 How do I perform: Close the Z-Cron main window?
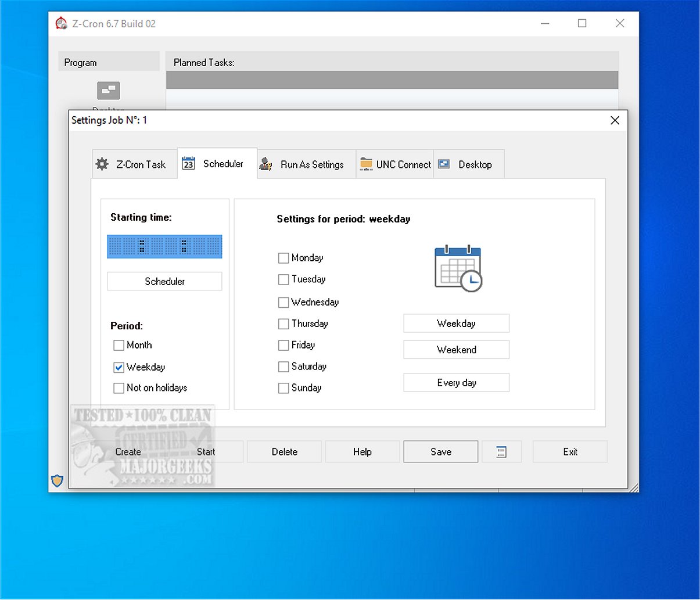pos(620,23)
